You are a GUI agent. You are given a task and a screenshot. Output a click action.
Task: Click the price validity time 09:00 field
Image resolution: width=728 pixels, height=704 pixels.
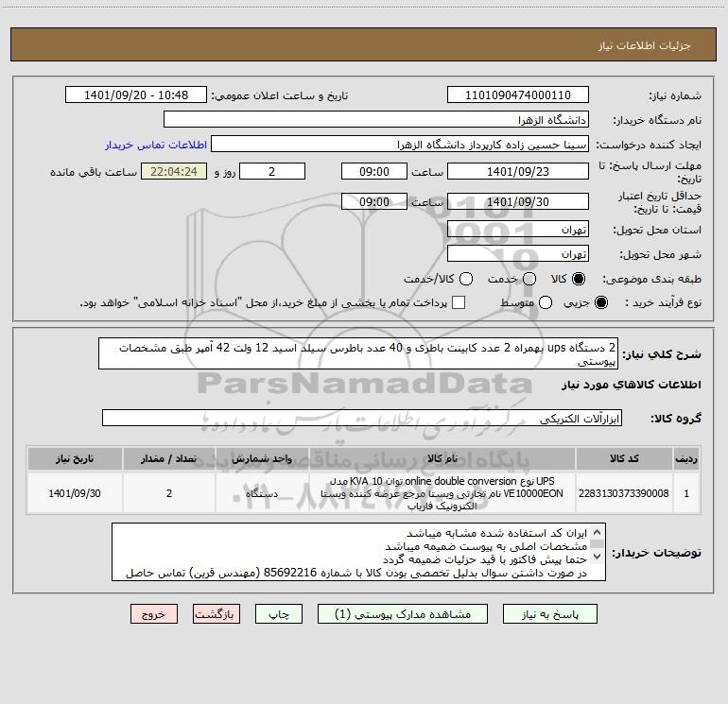point(374,201)
